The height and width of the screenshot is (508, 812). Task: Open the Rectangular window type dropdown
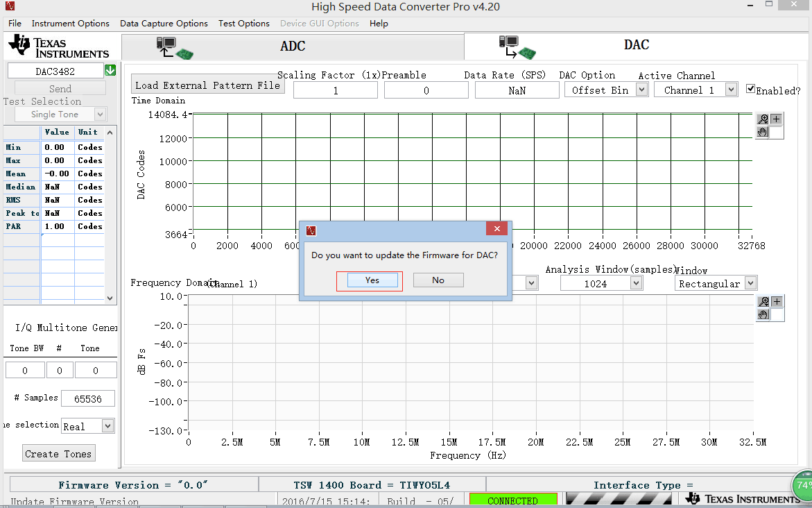(750, 283)
